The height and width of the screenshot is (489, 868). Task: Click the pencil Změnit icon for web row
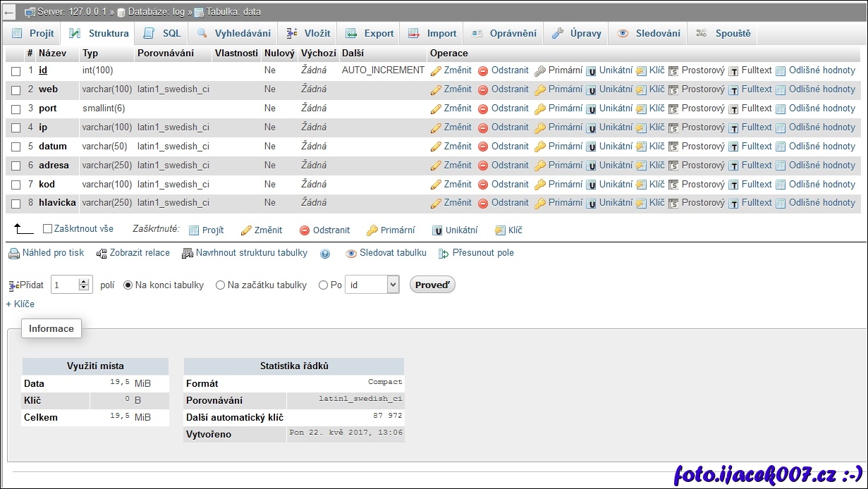click(x=436, y=89)
